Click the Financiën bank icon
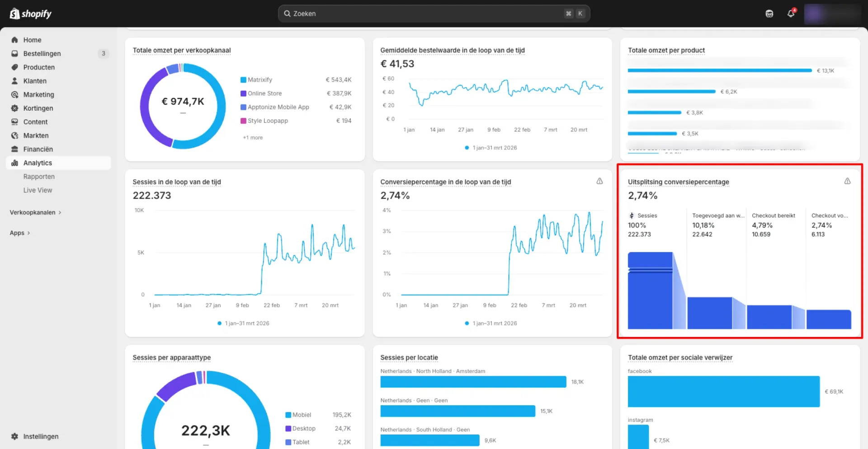Screen dimensions: 868x449 click(x=14, y=149)
